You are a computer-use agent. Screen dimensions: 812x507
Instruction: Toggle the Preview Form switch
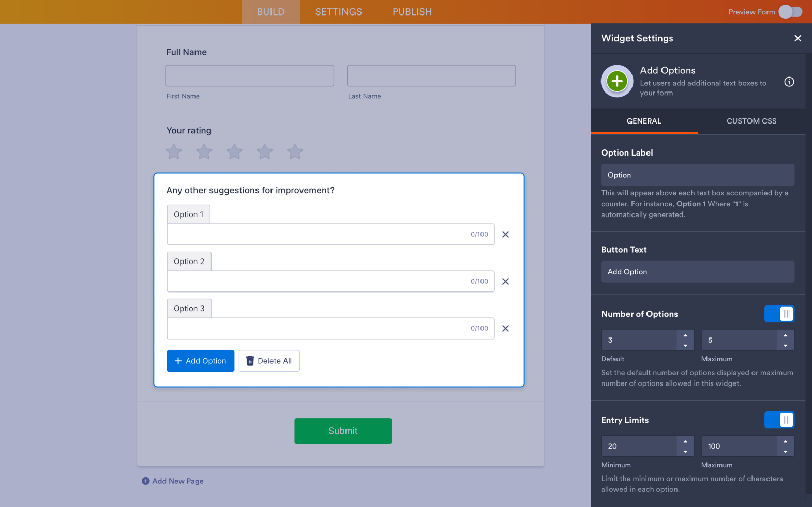pos(790,11)
